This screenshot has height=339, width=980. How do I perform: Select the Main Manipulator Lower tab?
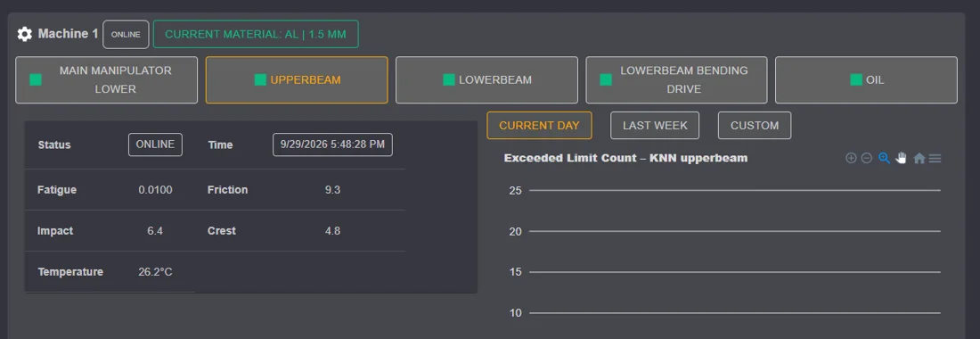106,80
